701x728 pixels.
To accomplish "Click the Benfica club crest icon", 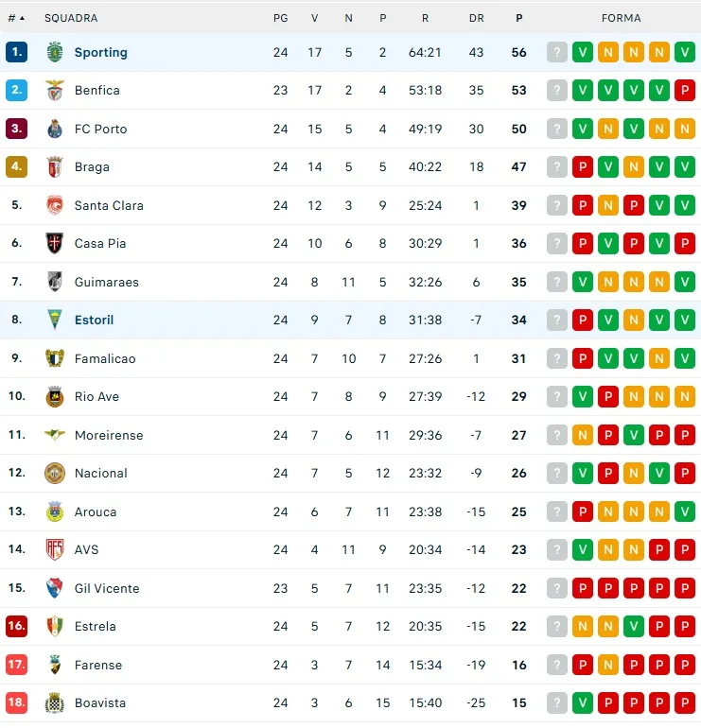I will [x=55, y=91].
